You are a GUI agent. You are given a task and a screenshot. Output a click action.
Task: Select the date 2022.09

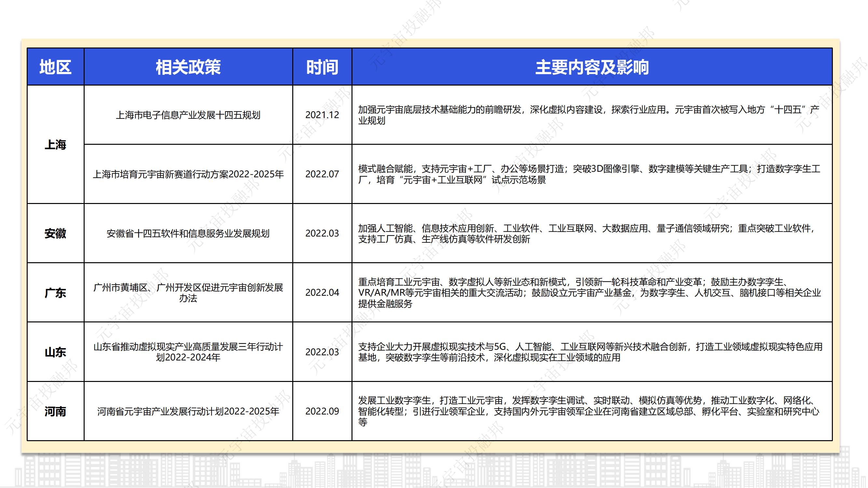(322, 411)
